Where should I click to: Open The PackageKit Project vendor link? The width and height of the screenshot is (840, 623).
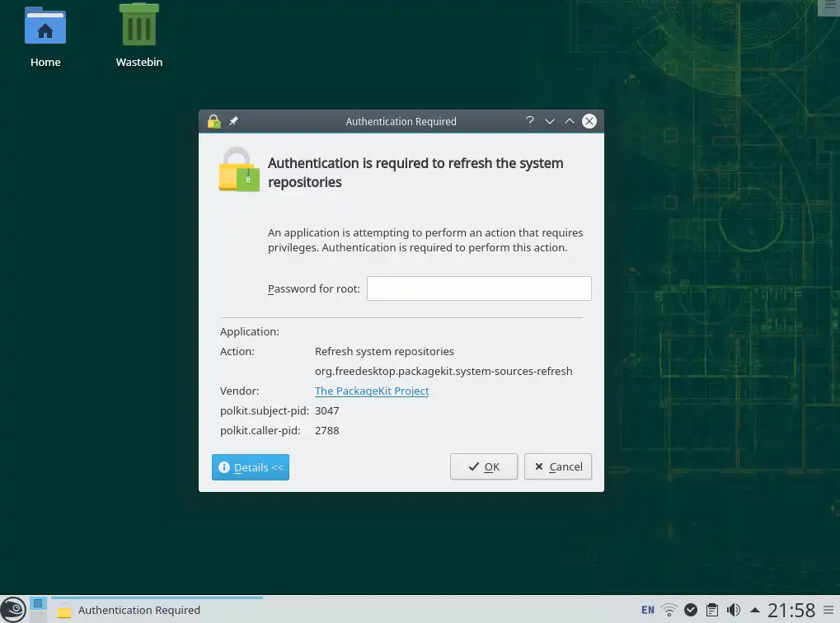[x=372, y=391]
